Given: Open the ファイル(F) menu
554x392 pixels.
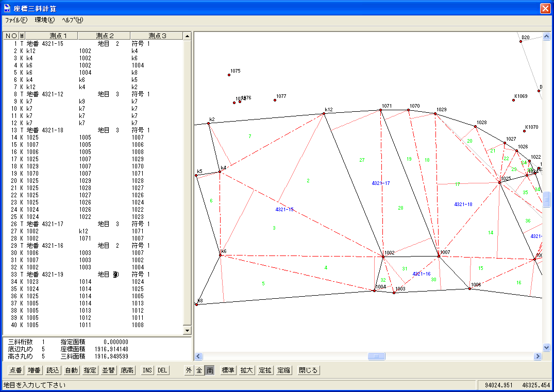Looking at the screenshot, I should click(16, 20).
